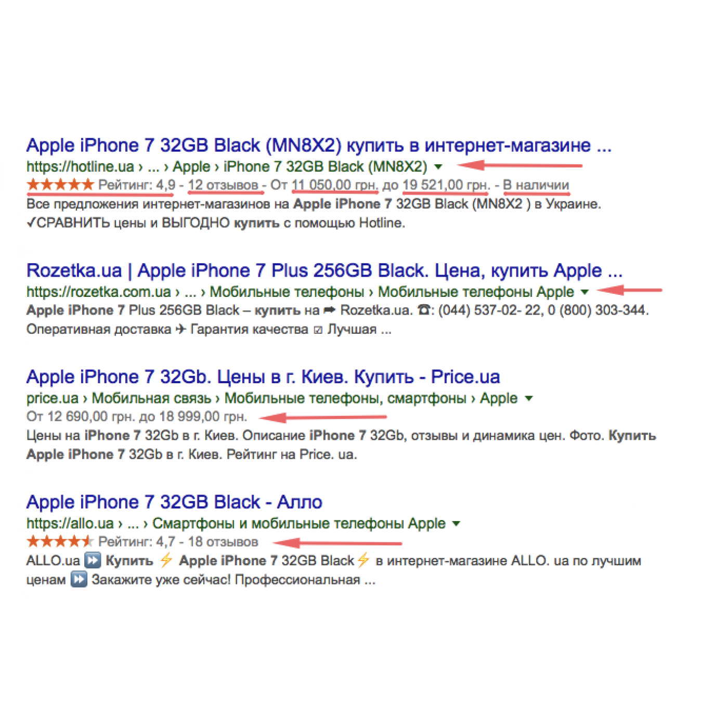Click the airplane icon before Гарантия качества

pyautogui.click(x=180, y=330)
